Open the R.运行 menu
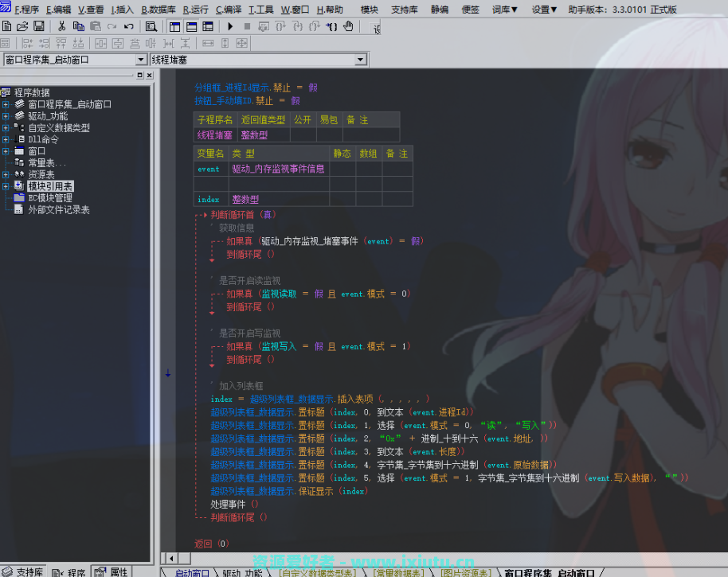Viewport: 728px width, 577px height. [x=195, y=10]
